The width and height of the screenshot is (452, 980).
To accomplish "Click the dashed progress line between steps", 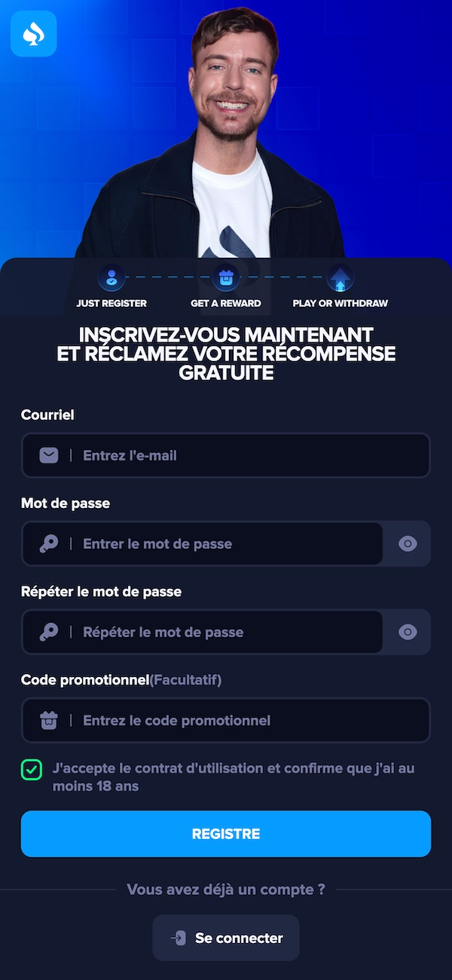I will click(x=169, y=278).
